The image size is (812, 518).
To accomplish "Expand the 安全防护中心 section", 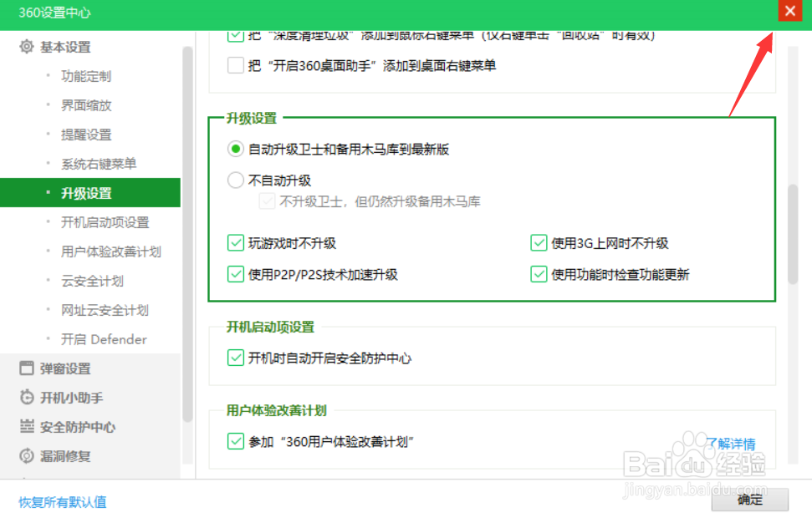I will click(x=78, y=427).
